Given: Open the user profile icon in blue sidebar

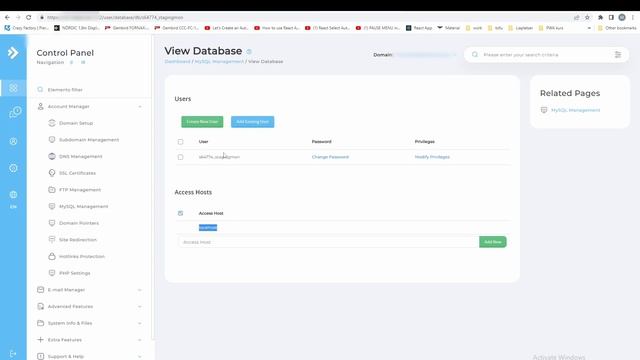Looking at the screenshot, I should 13,141.
